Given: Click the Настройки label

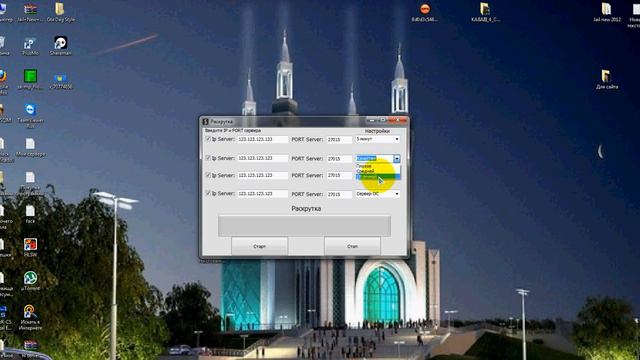Looking at the screenshot, I should pos(377,131).
